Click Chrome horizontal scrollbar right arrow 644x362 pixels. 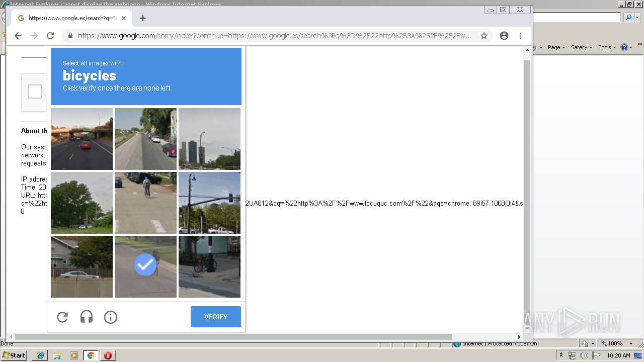[x=519, y=337]
